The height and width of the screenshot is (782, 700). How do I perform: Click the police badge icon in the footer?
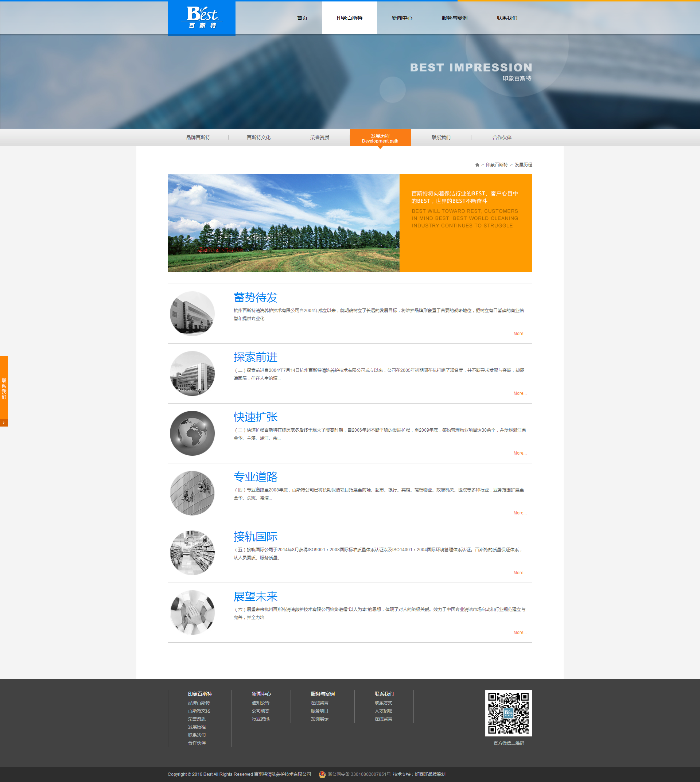click(x=322, y=774)
